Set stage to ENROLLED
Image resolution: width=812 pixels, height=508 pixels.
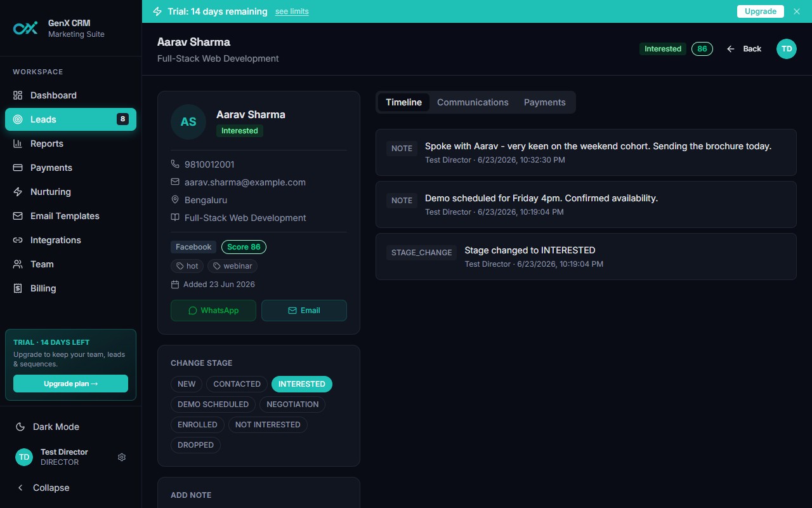click(x=197, y=425)
